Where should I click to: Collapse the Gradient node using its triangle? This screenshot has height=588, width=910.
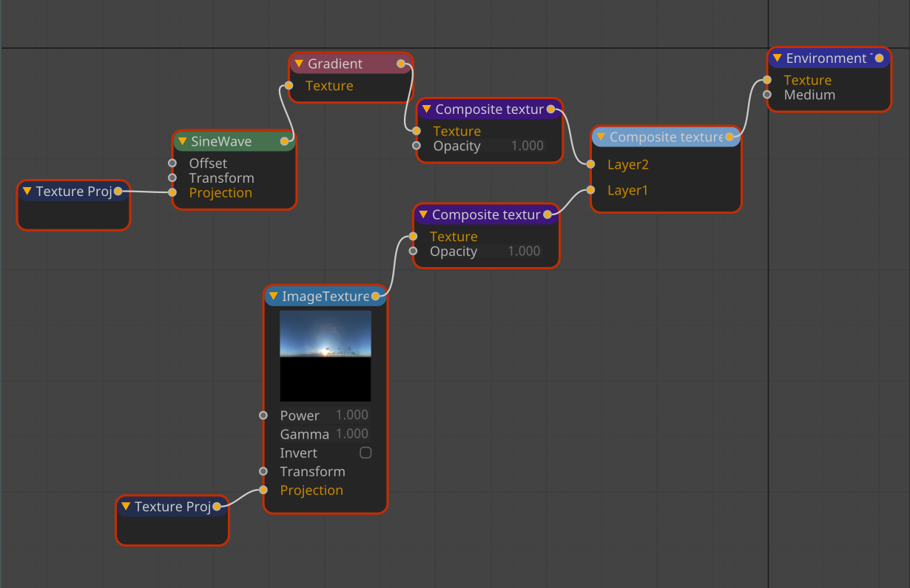point(299,64)
